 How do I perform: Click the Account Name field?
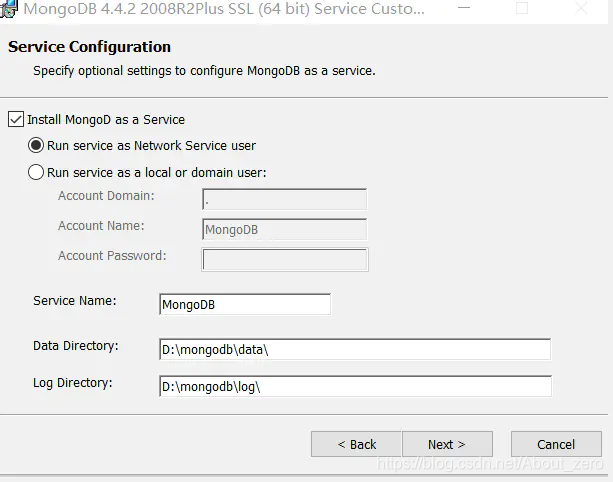(285, 229)
